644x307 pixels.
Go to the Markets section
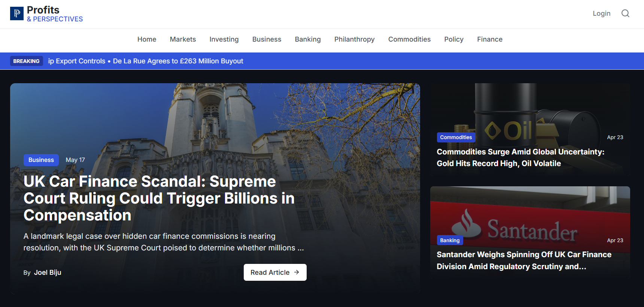pos(183,39)
